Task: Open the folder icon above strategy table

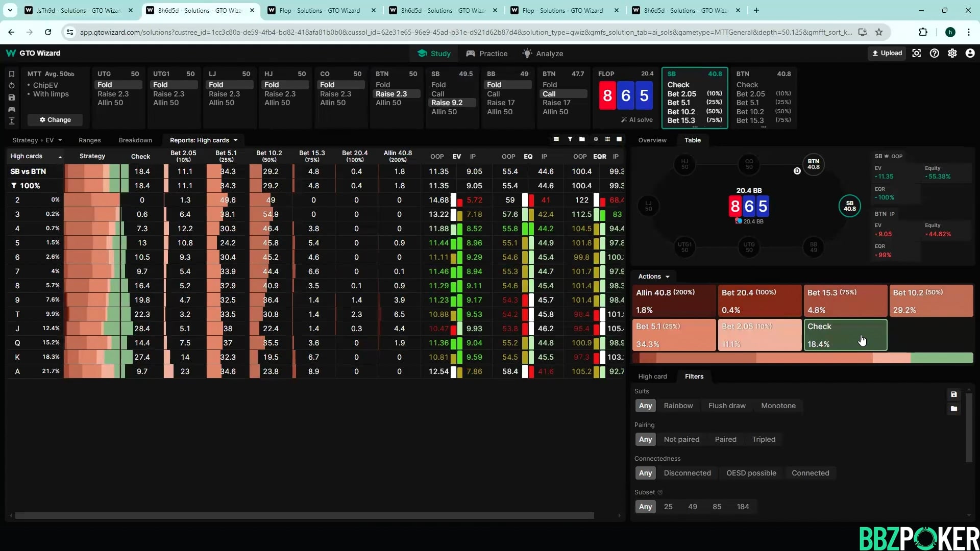Action: tap(582, 139)
